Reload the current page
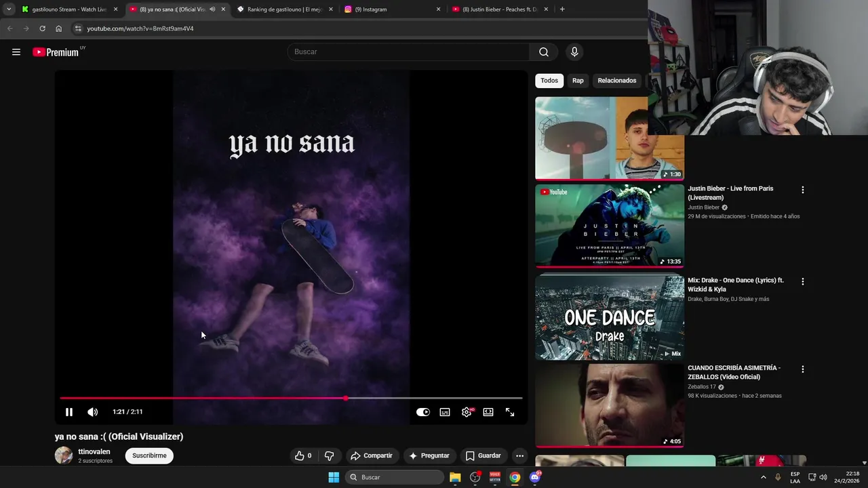The height and width of the screenshot is (488, 868). [42, 28]
